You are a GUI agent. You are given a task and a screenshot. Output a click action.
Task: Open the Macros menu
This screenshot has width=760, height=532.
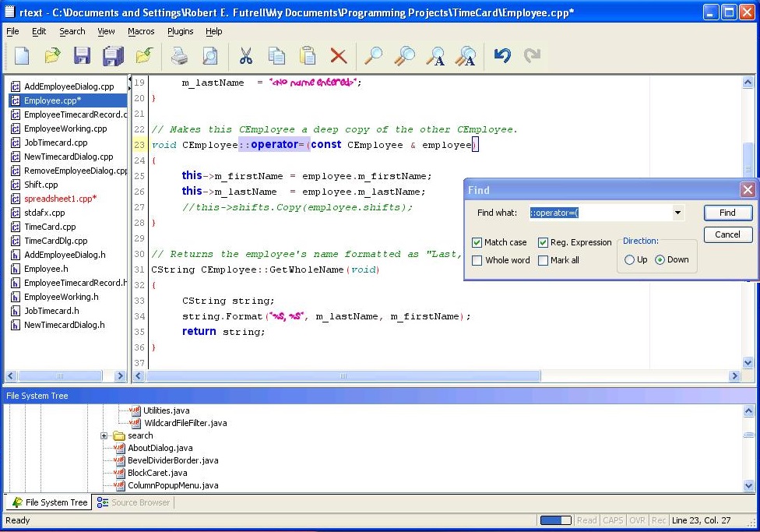tap(141, 31)
